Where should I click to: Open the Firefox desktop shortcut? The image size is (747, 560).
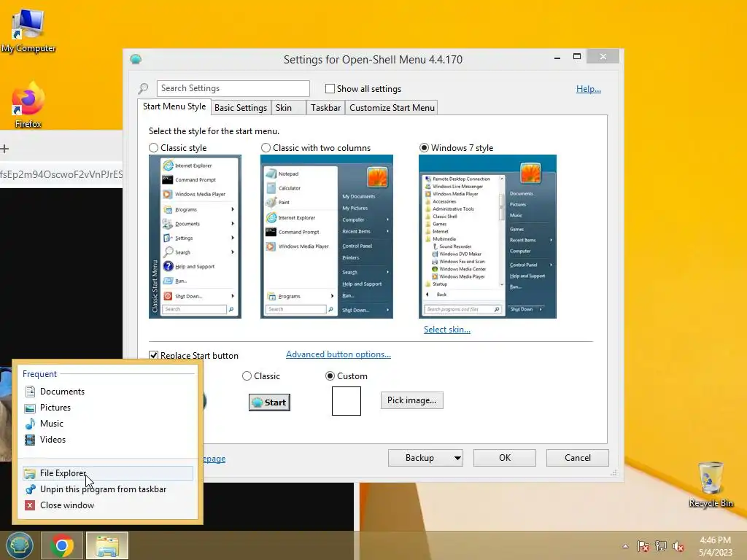28,104
